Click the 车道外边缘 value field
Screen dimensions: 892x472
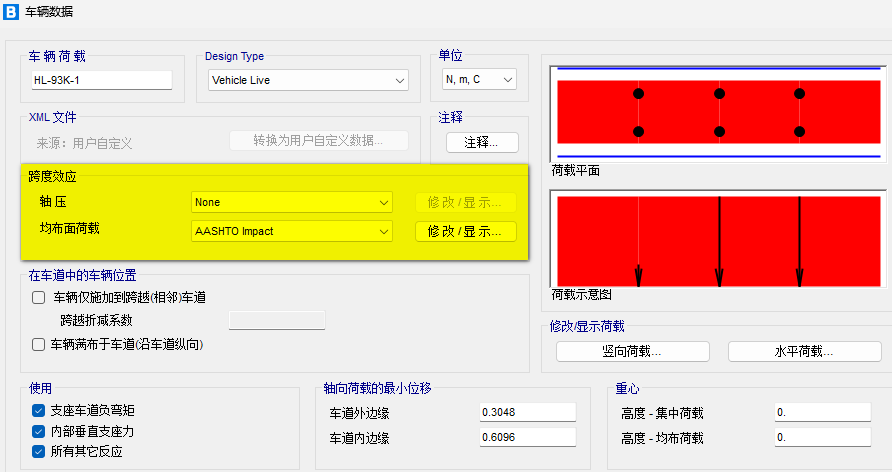(x=527, y=412)
